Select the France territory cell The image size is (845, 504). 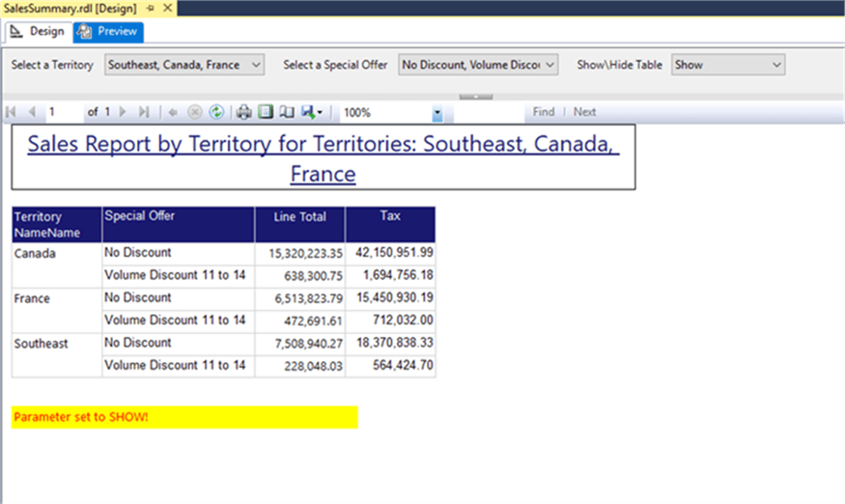[x=57, y=311]
